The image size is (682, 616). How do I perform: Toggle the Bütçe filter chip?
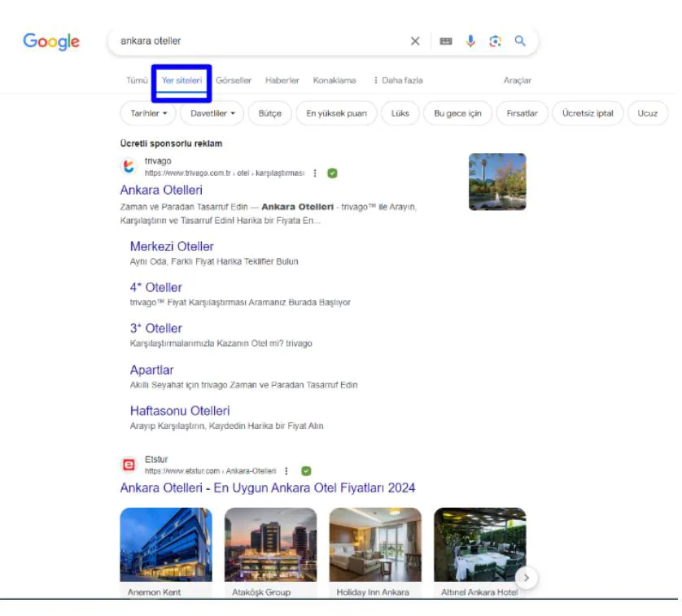269,113
